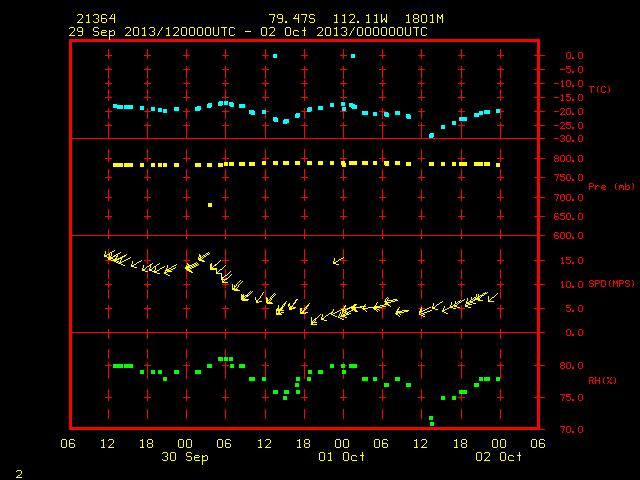Click the T(C) axis title
Screen dimensions: 640x480
click(600, 89)
